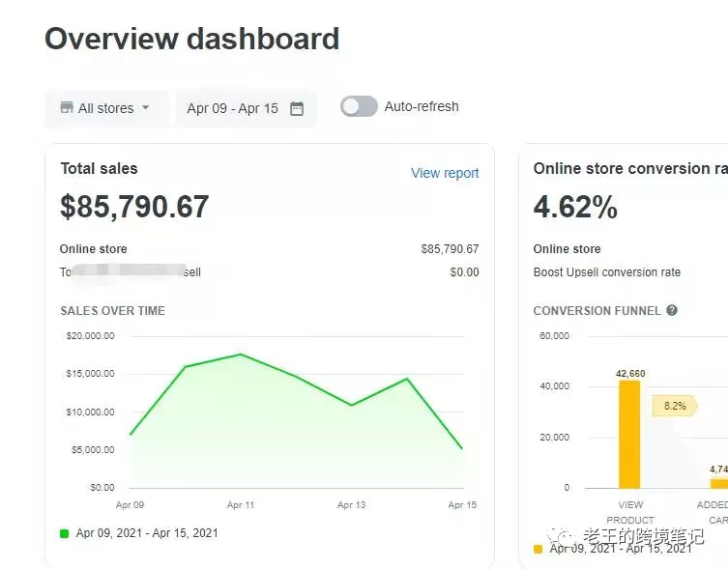728x569 pixels.
Task: Toggle the Auto-refresh switch
Action: pos(359,106)
